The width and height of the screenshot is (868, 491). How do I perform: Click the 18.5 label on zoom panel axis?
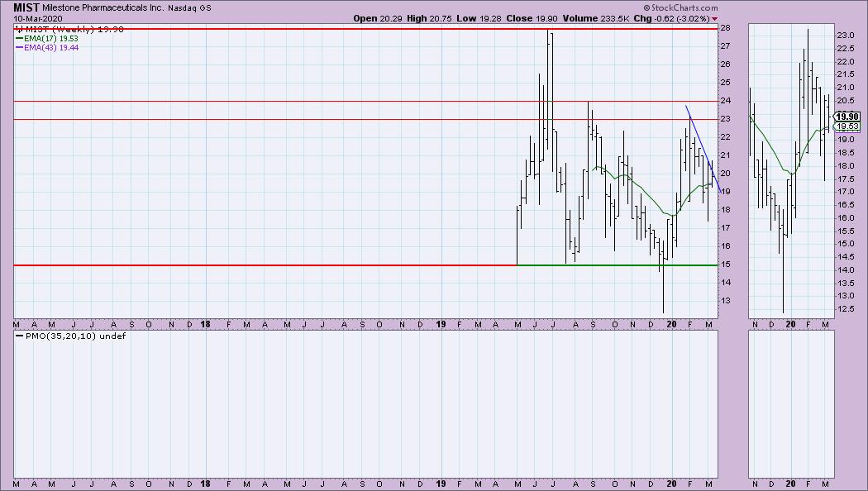pyautogui.click(x=844, y=153)
